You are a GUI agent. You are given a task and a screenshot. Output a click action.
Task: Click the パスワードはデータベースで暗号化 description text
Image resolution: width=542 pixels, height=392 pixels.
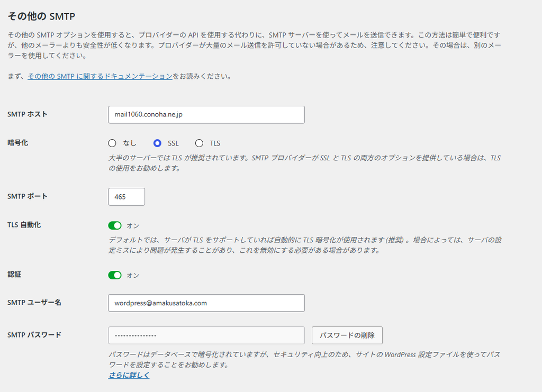pyautogui.click(x=304, y=360)
